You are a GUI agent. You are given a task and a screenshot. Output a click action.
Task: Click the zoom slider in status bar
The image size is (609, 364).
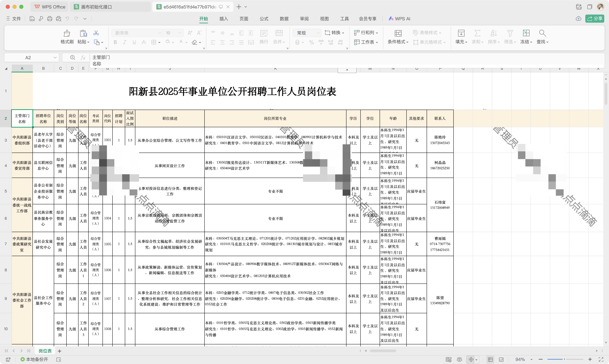[x=564, y=359]
